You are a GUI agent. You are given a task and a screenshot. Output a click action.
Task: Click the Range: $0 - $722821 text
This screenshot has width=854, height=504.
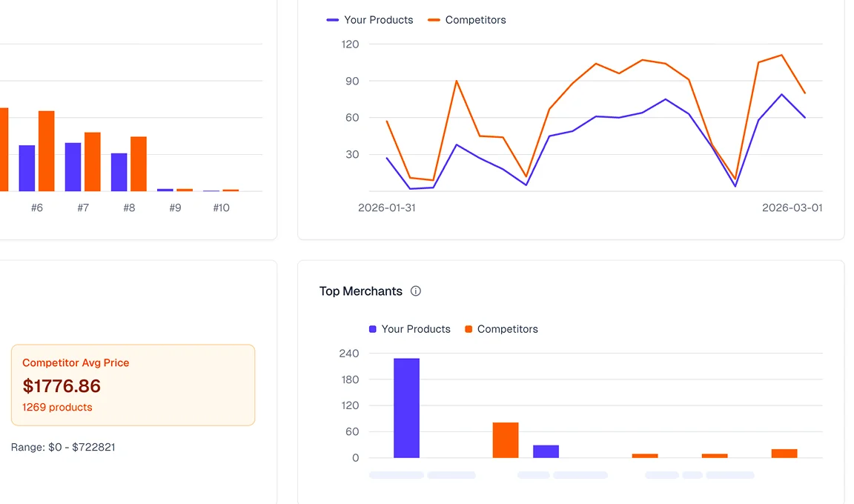[x=63, y=447]
